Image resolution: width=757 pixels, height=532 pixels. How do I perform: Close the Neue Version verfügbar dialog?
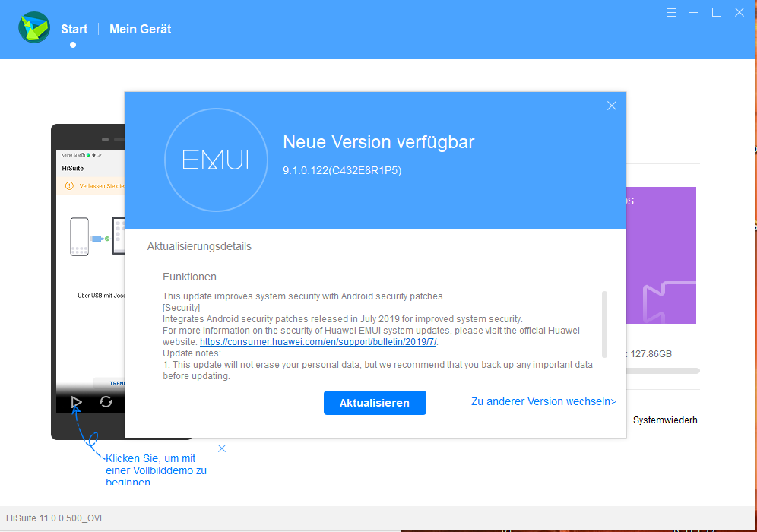tap(612, 106)
